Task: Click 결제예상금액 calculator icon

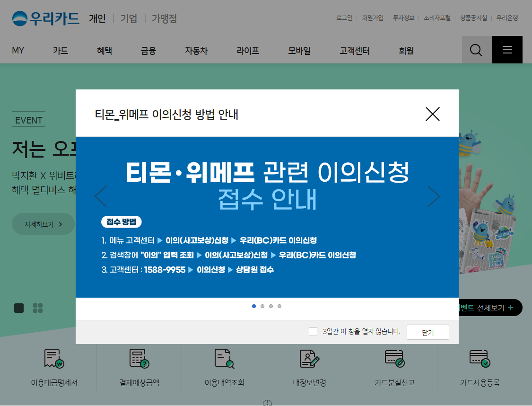Action: coord(139,359)
